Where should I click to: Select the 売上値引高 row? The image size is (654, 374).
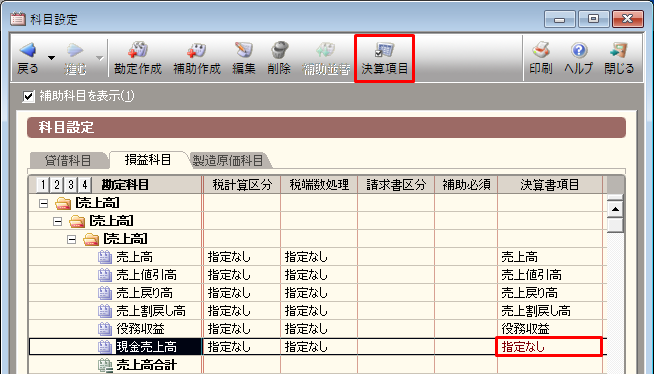pos(318,275)
